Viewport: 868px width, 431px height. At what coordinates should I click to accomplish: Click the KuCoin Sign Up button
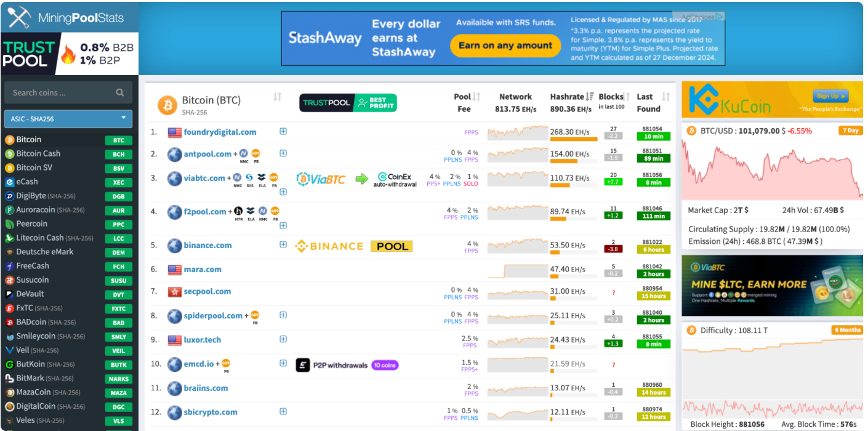tap(830, 96)
